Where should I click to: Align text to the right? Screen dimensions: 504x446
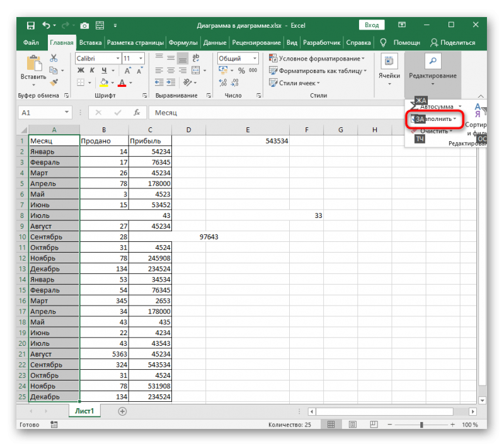click(x=183, y=70)
